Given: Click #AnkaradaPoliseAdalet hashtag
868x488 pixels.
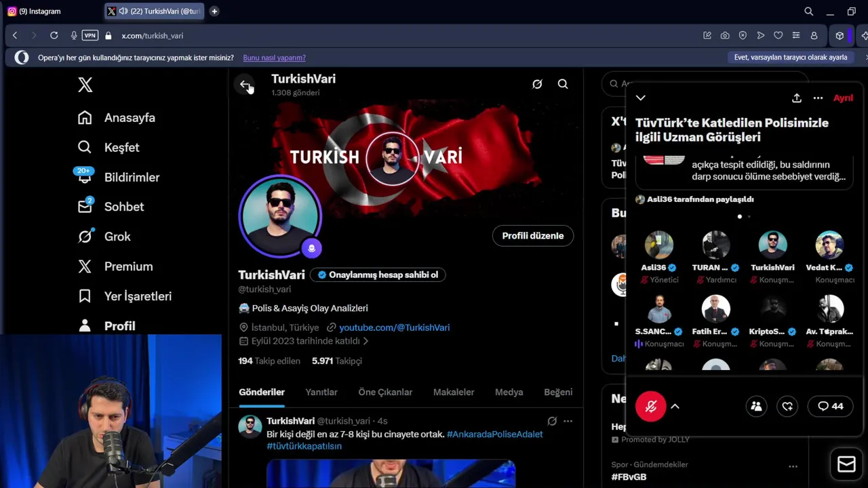Looking at the screenshot, I should click(x=494, y=434).
